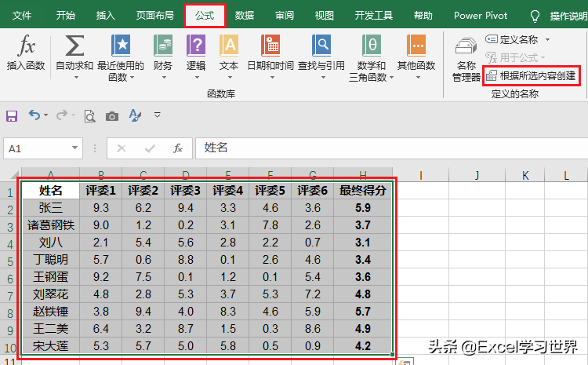The height and width of the screenshot is (365, 588).
Task: Click the spelling check A icon
Action: click(135, 115)
